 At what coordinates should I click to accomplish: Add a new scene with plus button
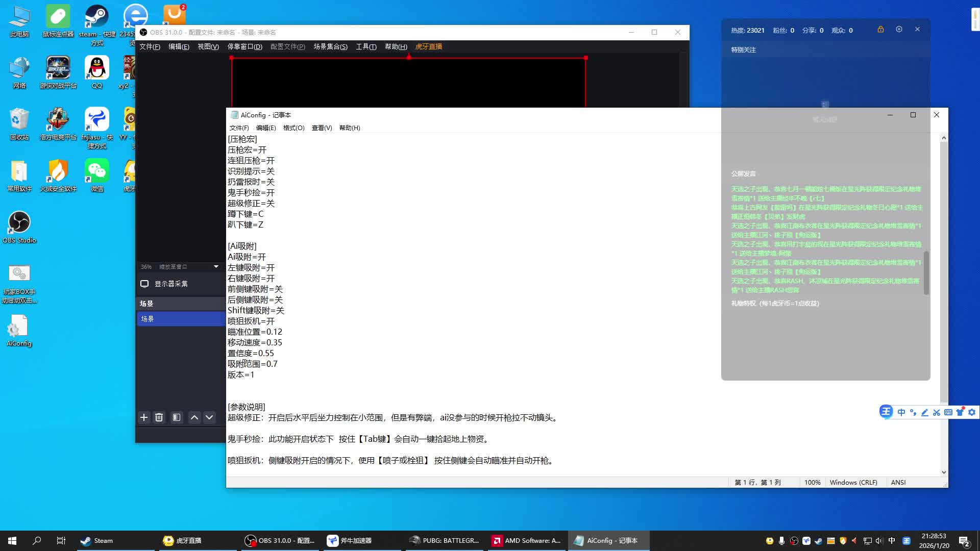click(144, 417)
